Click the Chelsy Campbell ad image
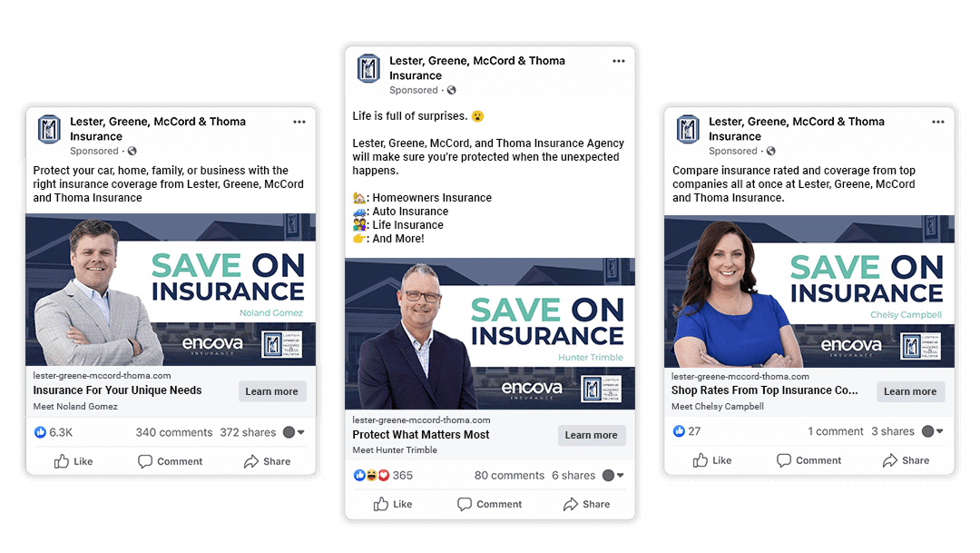The width and height of the screenshot is (980, 553). (x=809, y=291)
